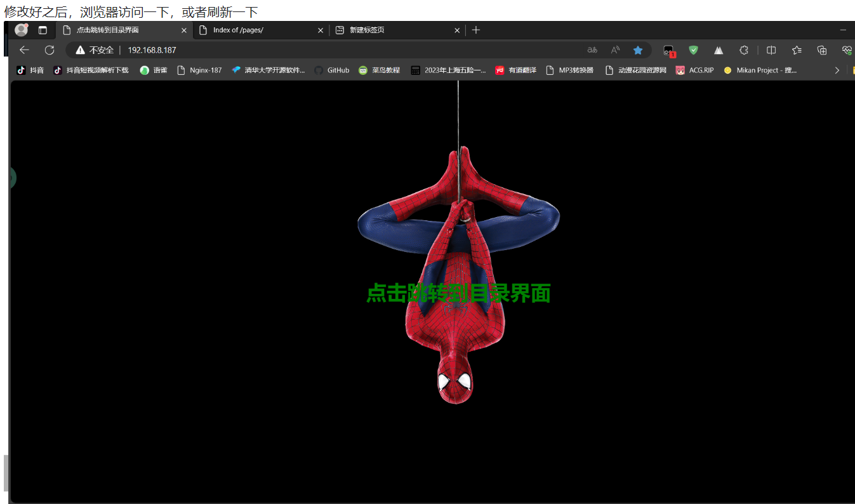Screen dimensions: 855x504
Task: Click the read aloud icon
Action: [615, 50]
